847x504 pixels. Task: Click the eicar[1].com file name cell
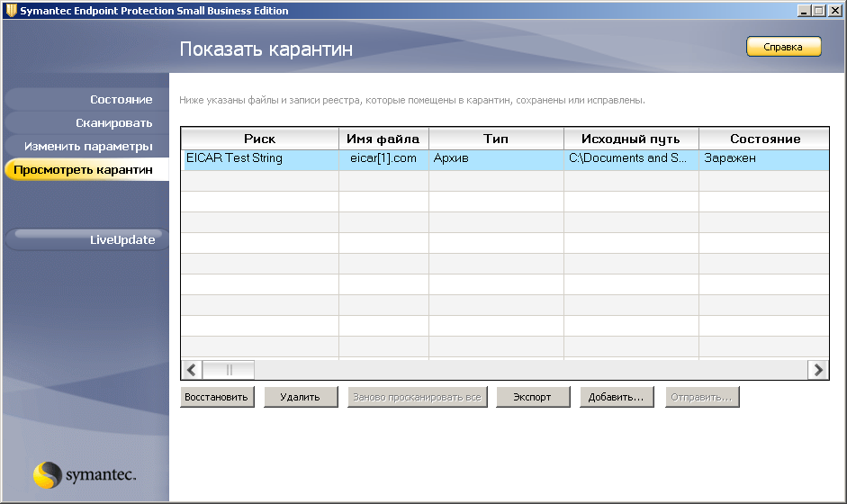point(383,160)
